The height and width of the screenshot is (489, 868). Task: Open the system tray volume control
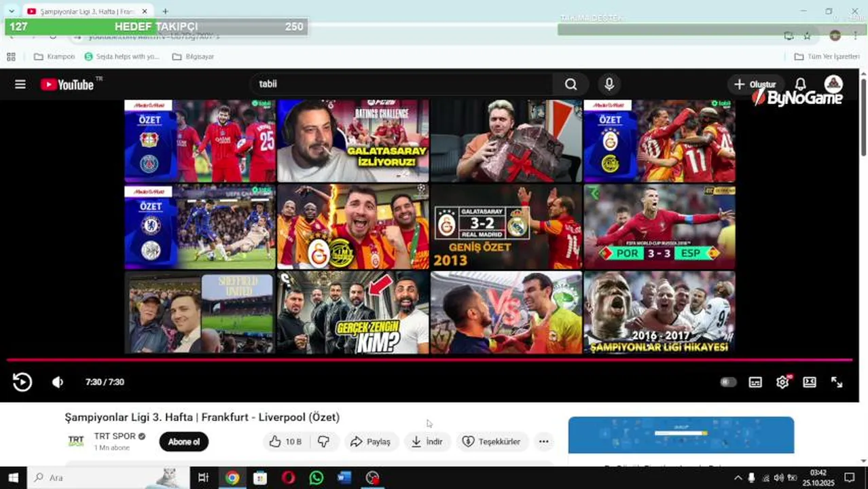click(x=778, y=477)
